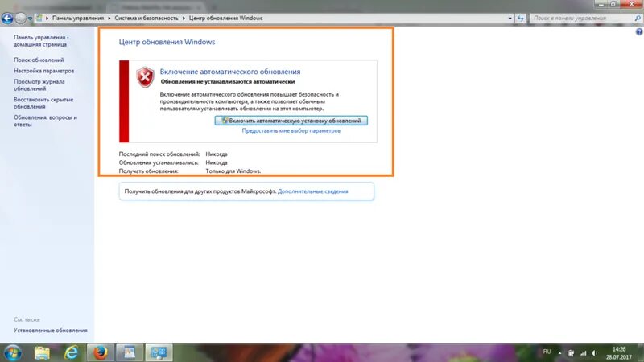Select 'Система и безопасность' breadcrumb
Image resolution: width=644 pixels, height=362 pixels.
coord(147,18)
